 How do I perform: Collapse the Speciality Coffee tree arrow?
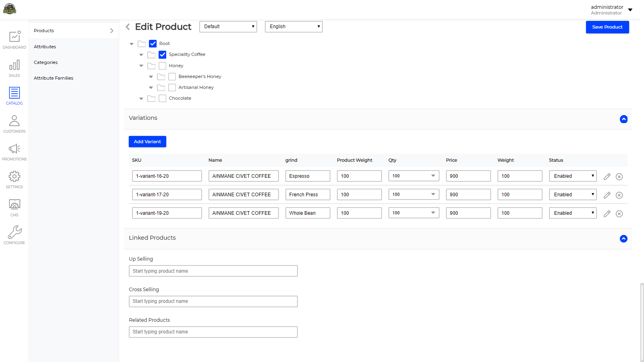[141, 55]
